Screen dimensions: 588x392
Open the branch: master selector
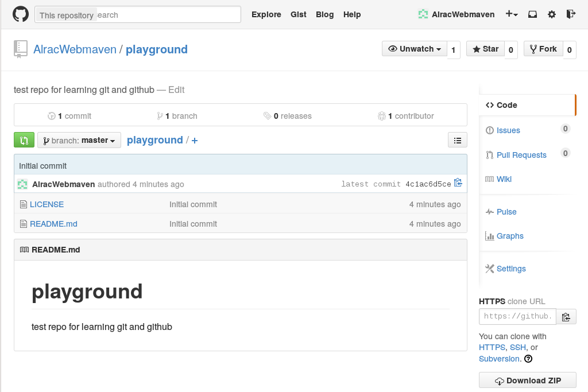[x=79, y=140]
